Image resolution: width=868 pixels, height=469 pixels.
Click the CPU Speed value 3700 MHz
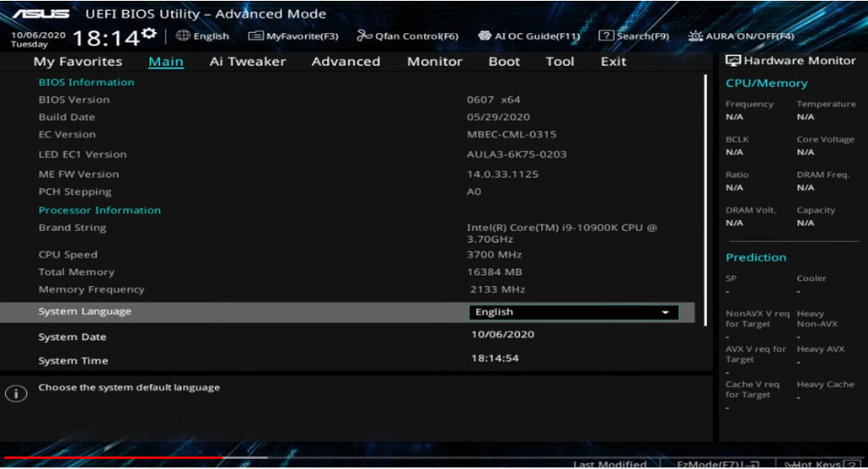tap(495, 255)
